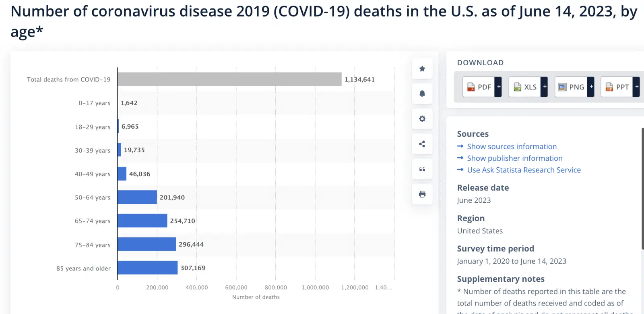644x314 pixels.
Task: Click Use Ask Statista Research Service
Action: click(x=524, y=170)
